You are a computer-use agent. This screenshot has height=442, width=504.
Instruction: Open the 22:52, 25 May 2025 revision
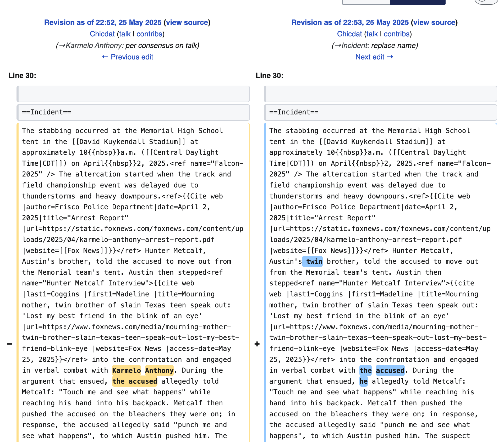click(103, 23)
